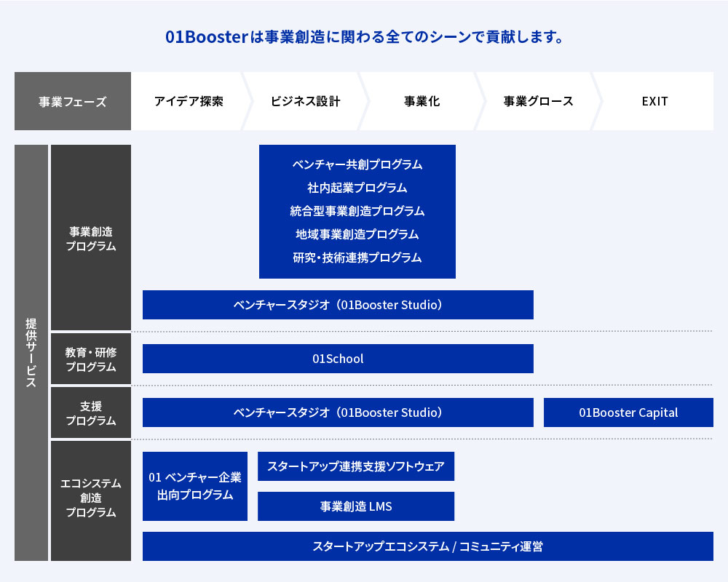Click ベンチャースタジオ bar in 事業創造 row
This screenshot has height=582, width=728.
click(338, 305)
